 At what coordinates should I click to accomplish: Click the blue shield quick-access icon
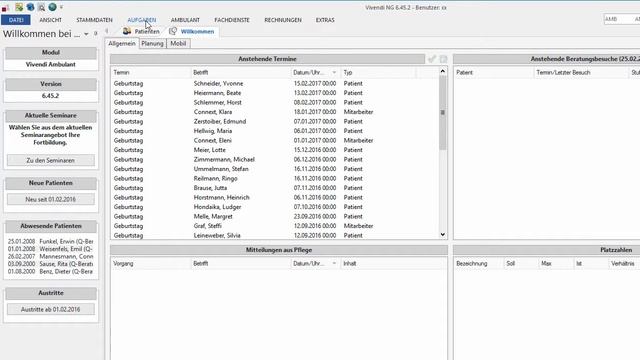click(x=30, y=7)
